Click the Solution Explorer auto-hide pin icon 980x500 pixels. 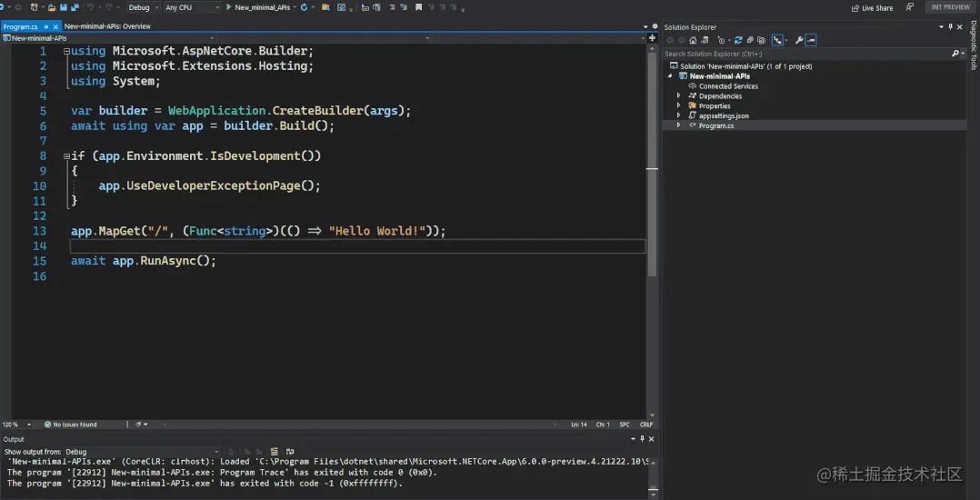[x=951, y=27]
